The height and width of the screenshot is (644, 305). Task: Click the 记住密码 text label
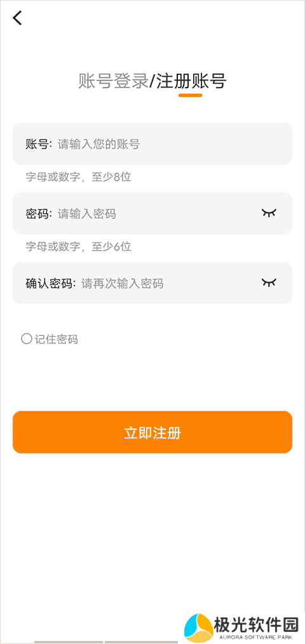tap(57, 339)
